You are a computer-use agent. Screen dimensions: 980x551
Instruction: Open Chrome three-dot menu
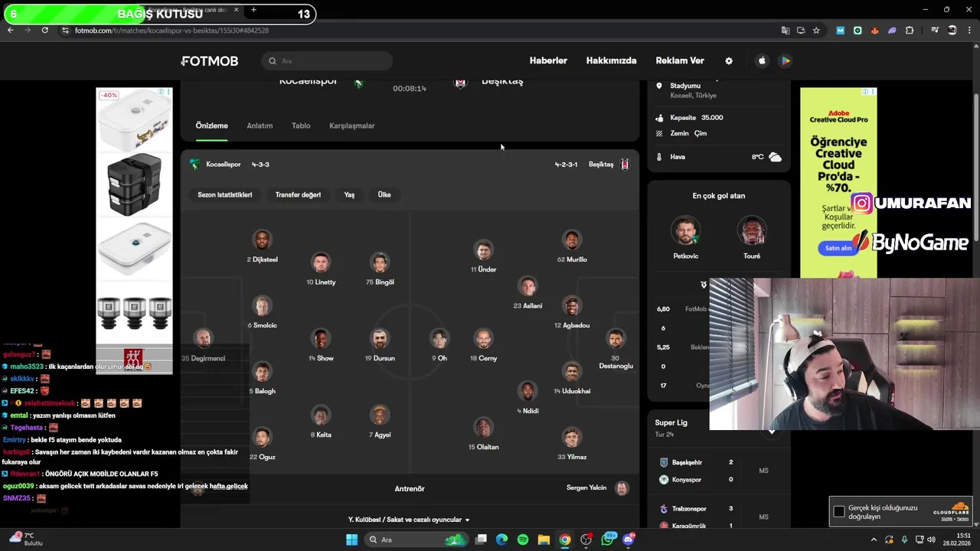968,31
